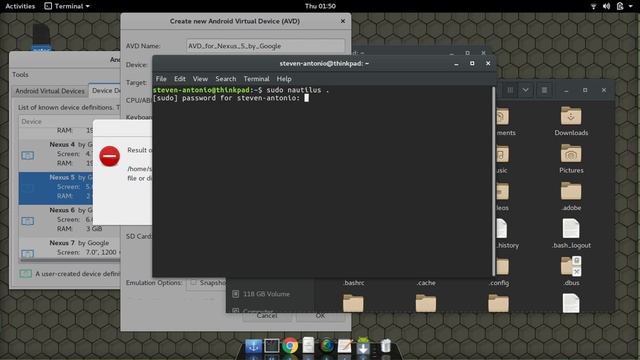Open the terminal Edit menu
This screenshot has width=640, height=360.
180,79
